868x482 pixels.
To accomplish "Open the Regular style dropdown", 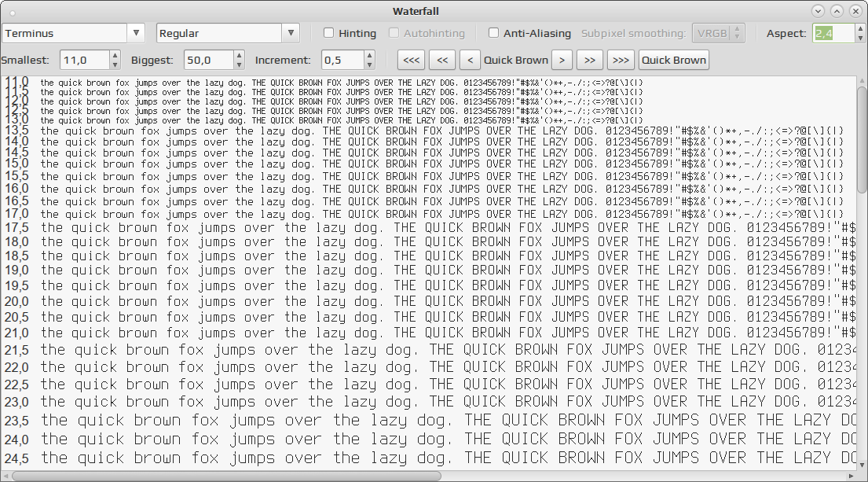I will (228, 33).
